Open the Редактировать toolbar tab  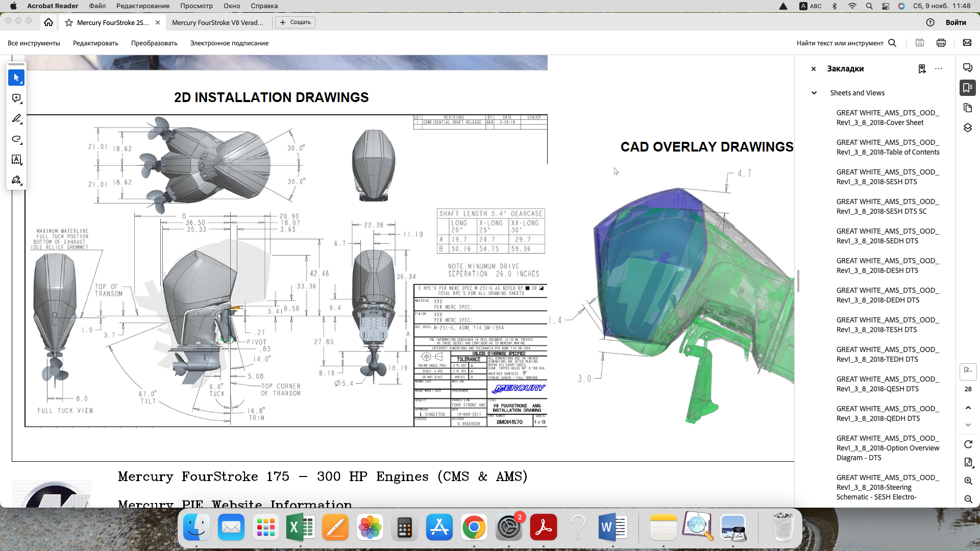[x=95, y=43]
